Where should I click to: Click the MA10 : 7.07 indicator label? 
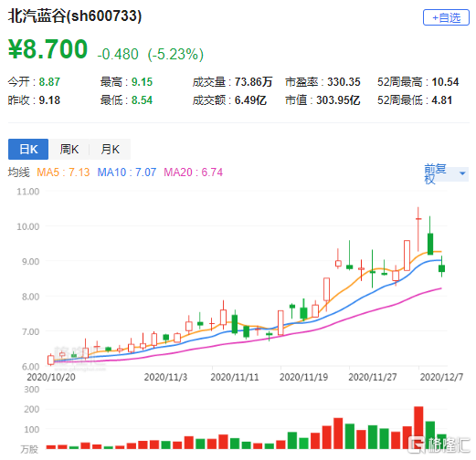(x=127, y=172)
